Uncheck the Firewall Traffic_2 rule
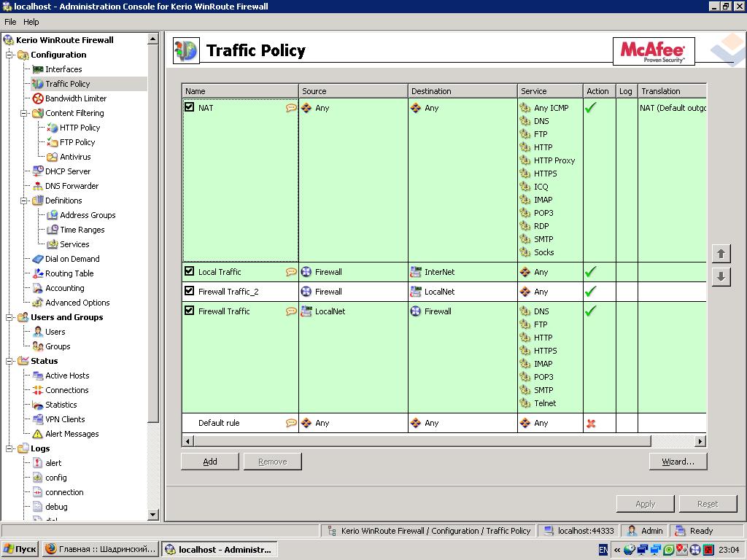 click(x=189, y=291)
